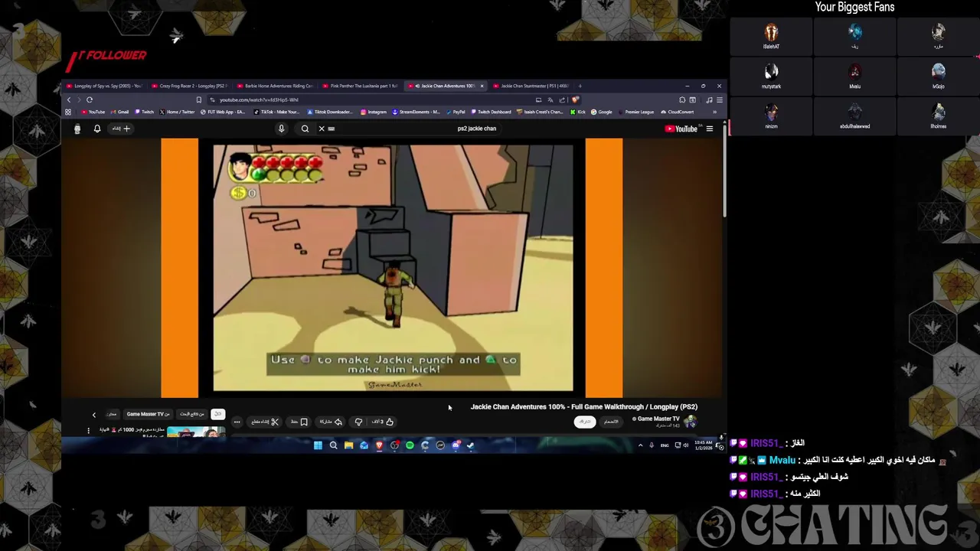980x551 pixels.
Task: Open the Premier League bookmark
Action: (x=636, y=112)
